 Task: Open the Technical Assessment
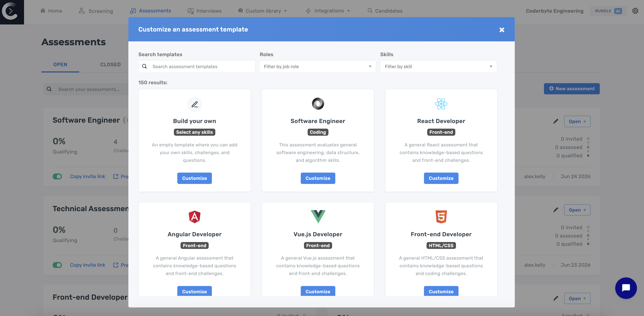(577, 210)
